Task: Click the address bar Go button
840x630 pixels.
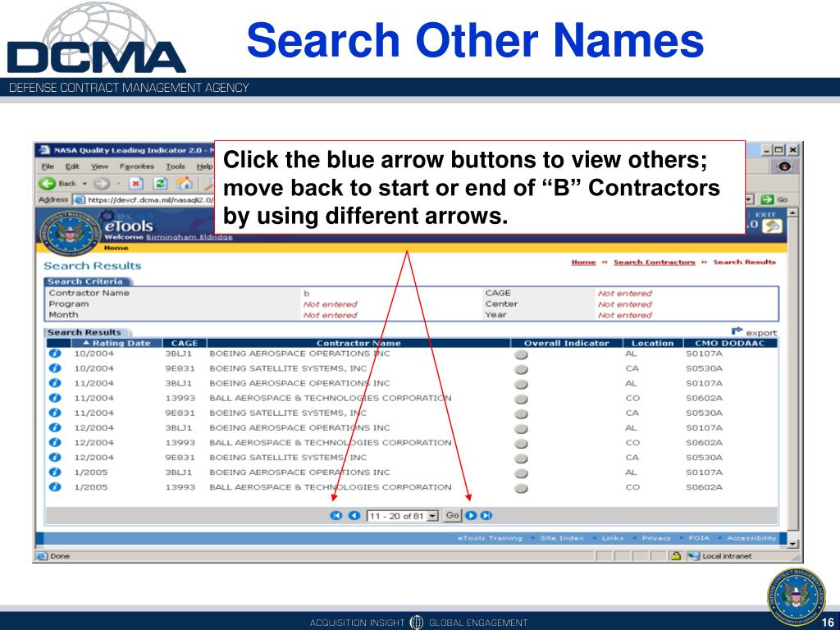Action: pos(774,199)
